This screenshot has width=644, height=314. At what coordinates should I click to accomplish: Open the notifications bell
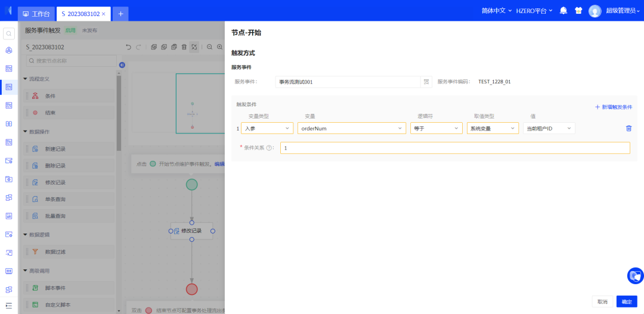(x=563, y=11)
